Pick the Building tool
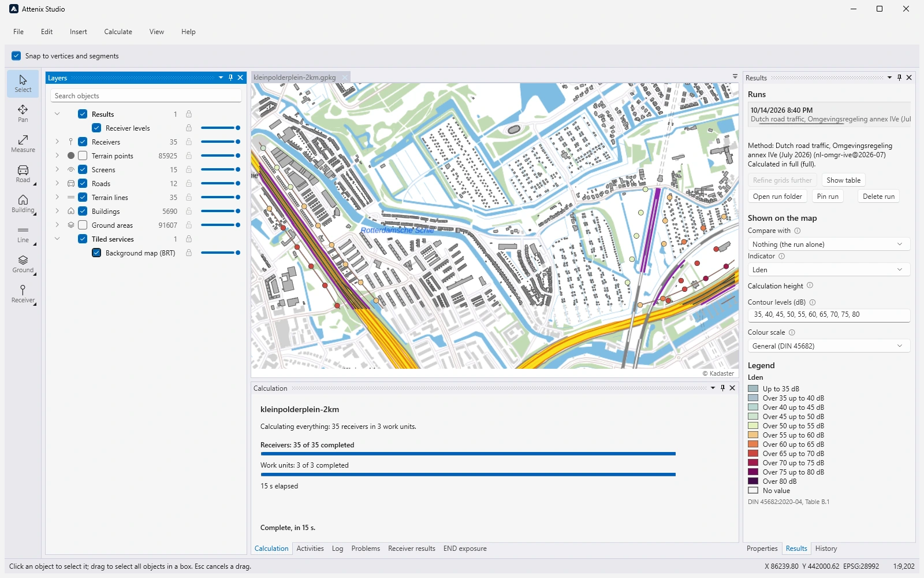924x578 pixels. click(x=23, y=204)
